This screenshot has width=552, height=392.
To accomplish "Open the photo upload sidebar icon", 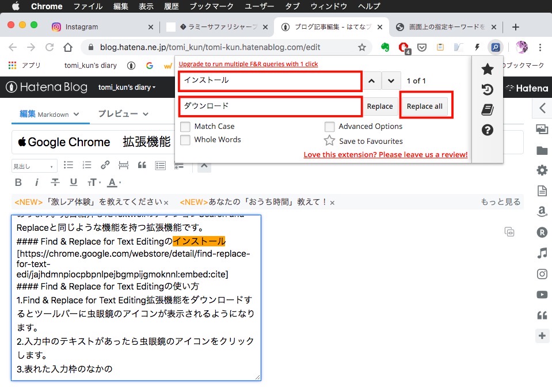I will point(542,130).
